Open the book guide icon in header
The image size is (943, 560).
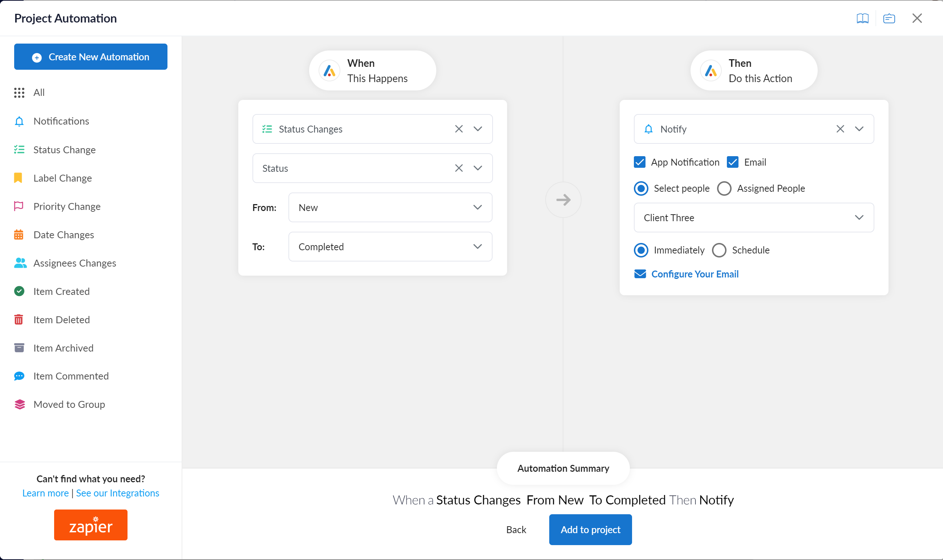coord(862,18)
